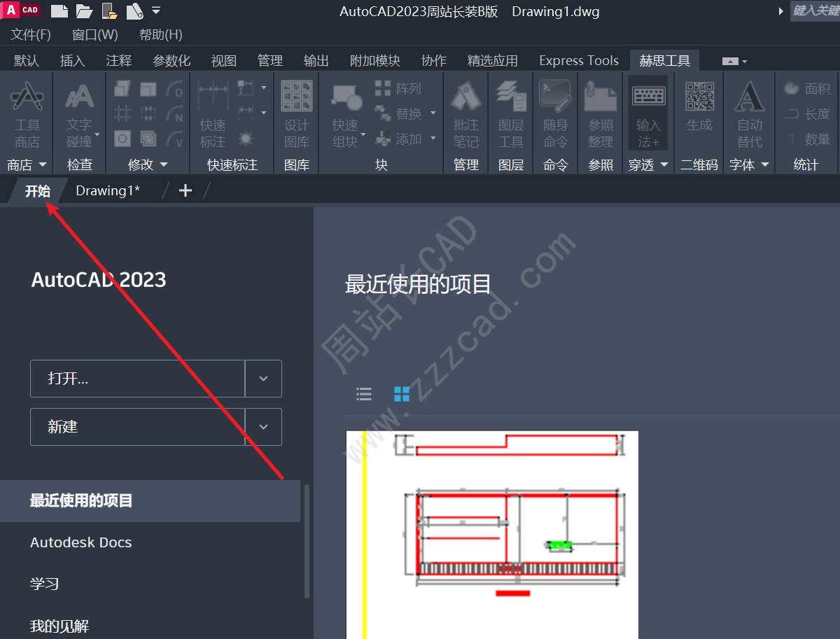840x639 pixels.
Task: Switch recent items to list view
Action: [x=364, y=394]
